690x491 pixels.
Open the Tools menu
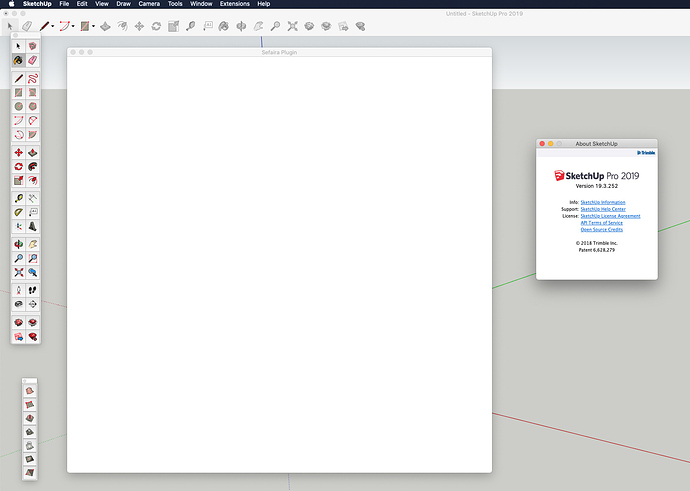click(x=175, y=4)
